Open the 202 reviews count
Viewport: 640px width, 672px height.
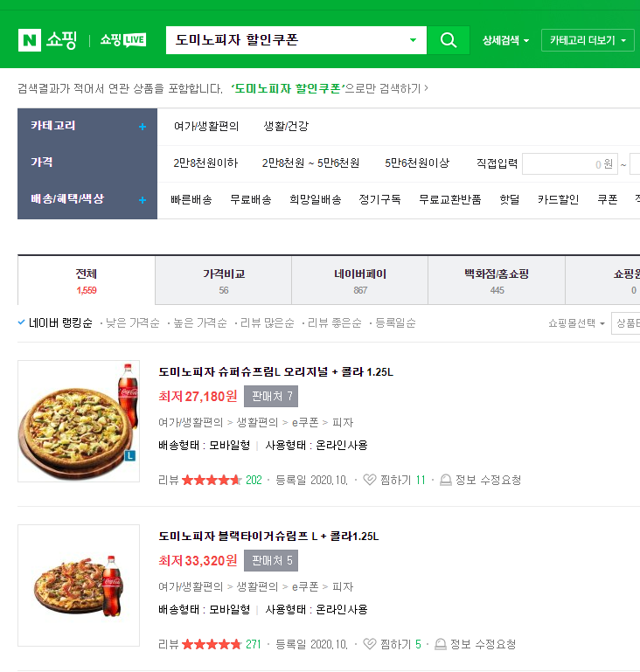(254, 480)
